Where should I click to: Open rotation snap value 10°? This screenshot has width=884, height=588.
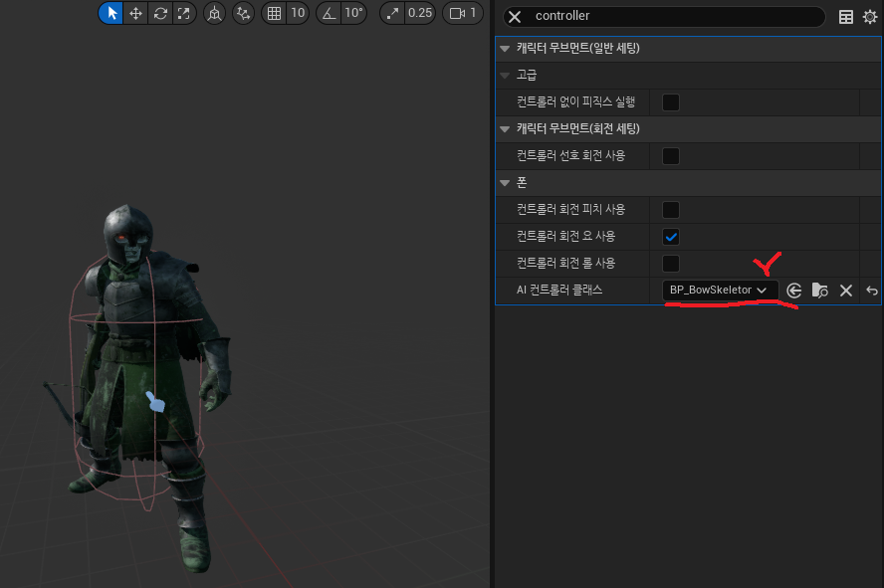(353, 13)
